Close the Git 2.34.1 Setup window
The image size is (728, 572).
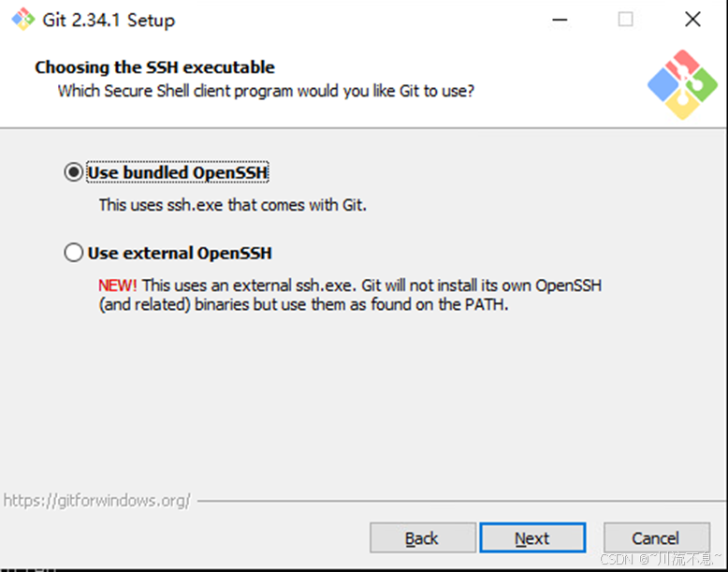pyautogui.click(x=692, y=20)
